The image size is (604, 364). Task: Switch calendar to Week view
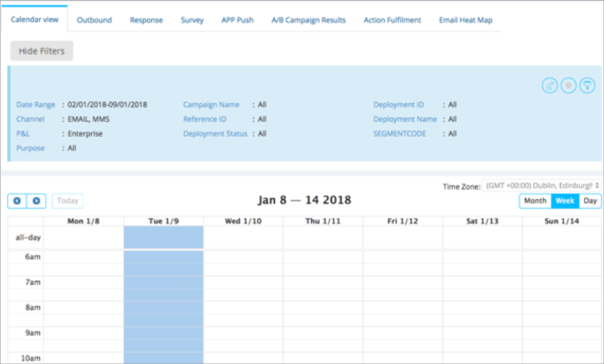click(565, 201)
